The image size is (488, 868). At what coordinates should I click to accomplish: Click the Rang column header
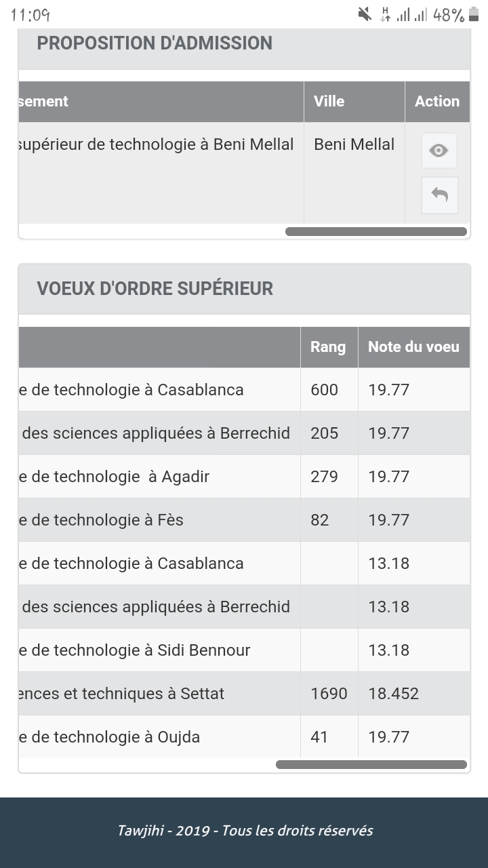[328, 347]
